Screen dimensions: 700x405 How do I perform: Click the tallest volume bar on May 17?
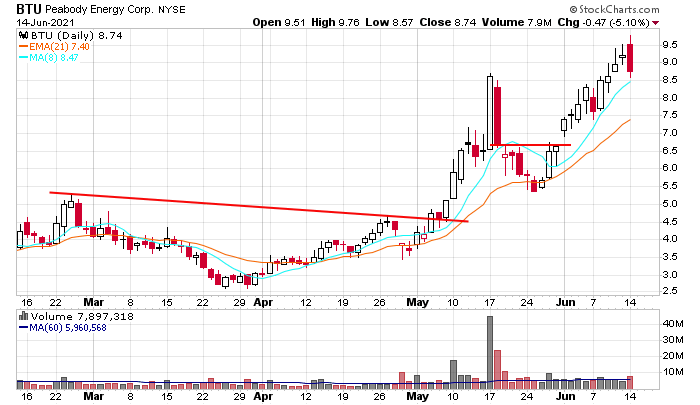click(490, 352)
